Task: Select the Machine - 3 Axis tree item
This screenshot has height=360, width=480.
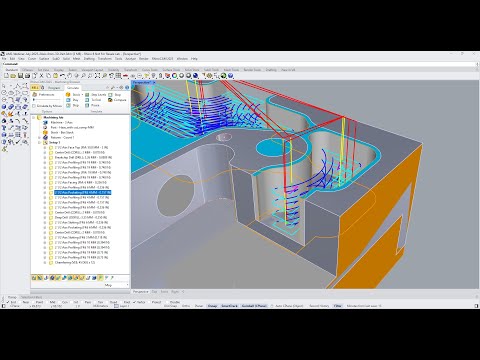Action: (61, 122)
